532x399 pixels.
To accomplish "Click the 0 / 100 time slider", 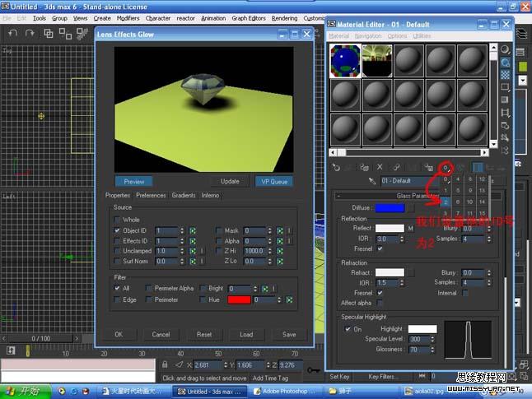I will click(x=40, y=338).
